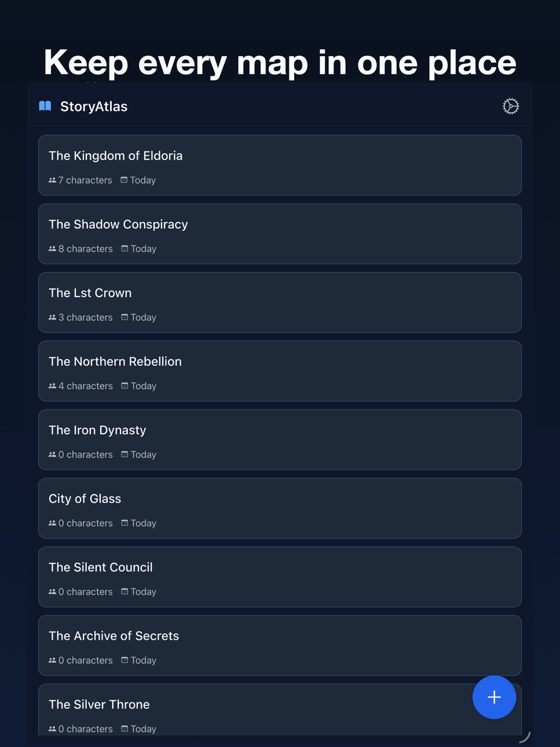Image resolution: width=560 pixels, height=747 pixels.
Task: Open The Silent Council entry
Action: 280,577
